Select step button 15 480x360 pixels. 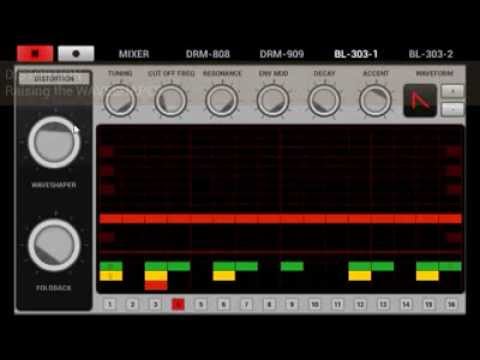click(x=429, y=304)
